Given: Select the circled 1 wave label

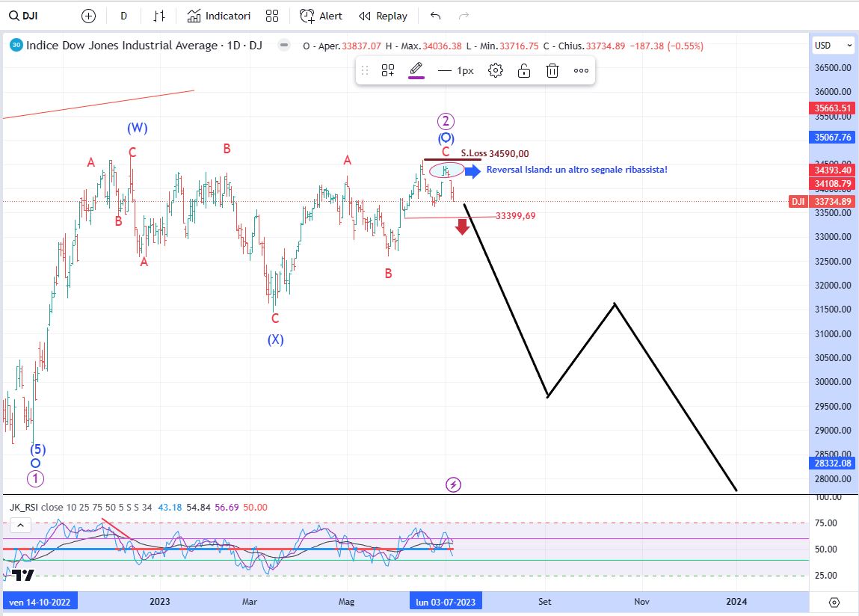Looking at the screenshot, I should click(x=36, y=478).
